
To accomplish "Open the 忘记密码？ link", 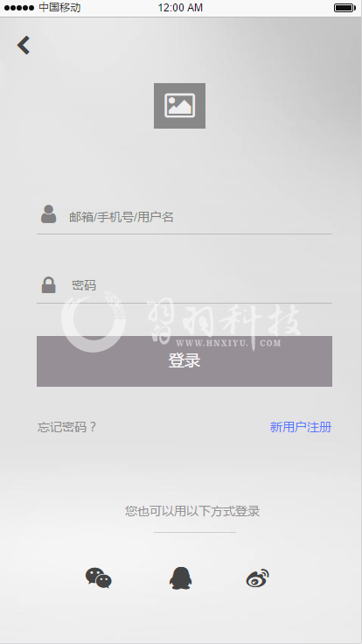I will 67,427.
